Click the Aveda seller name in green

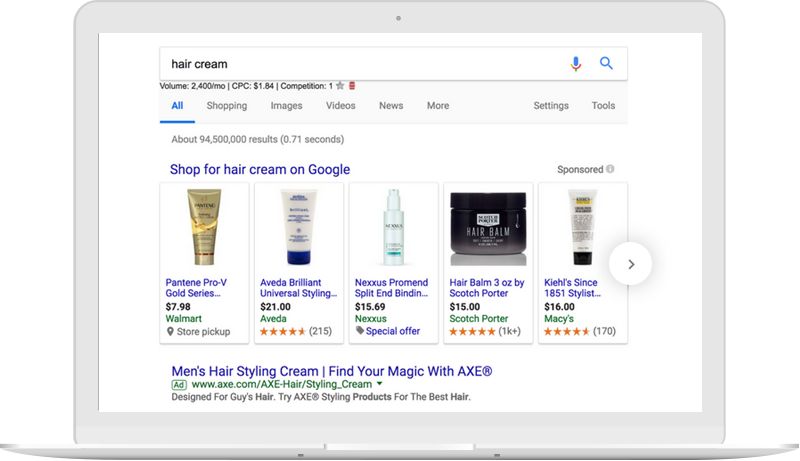[x=273, y=319]
